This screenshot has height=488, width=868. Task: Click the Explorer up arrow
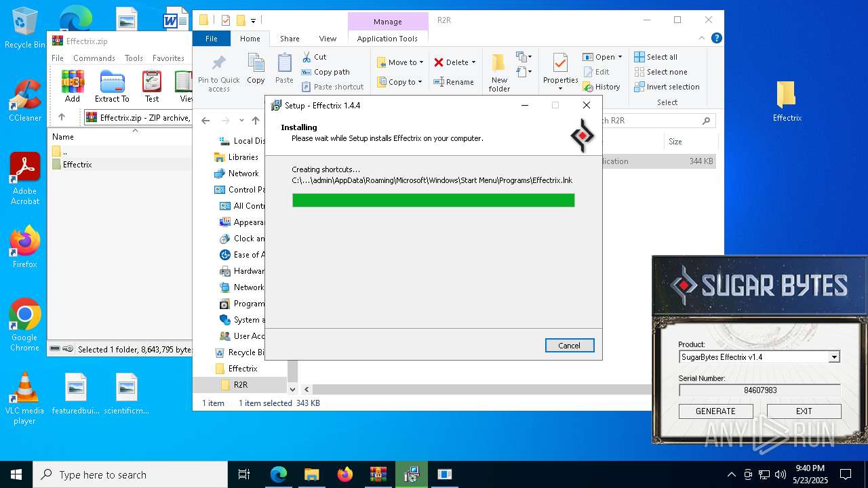(x=256, y=121)
